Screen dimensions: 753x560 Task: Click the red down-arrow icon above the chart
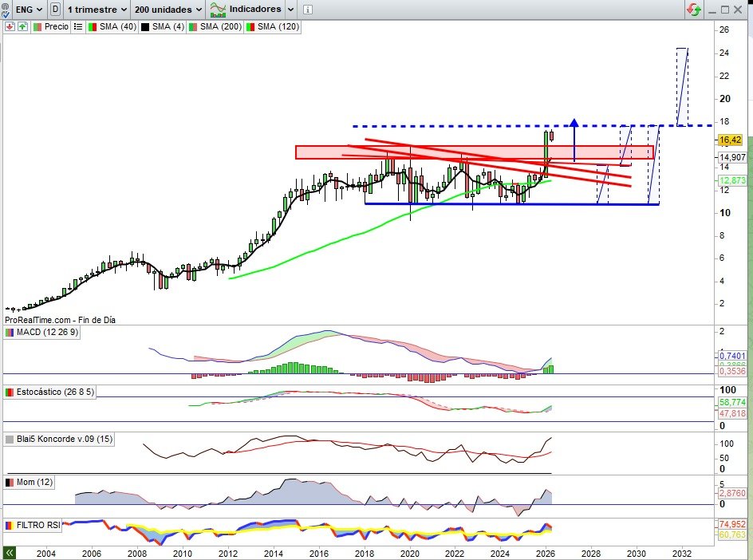(x=9, y=26)
